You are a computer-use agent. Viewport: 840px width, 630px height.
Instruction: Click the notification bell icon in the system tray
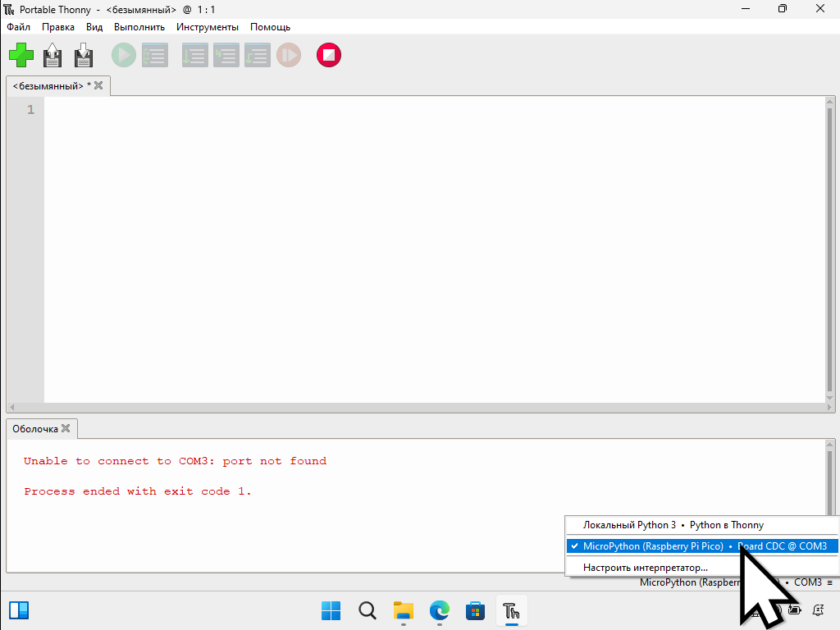pos(819,610)
